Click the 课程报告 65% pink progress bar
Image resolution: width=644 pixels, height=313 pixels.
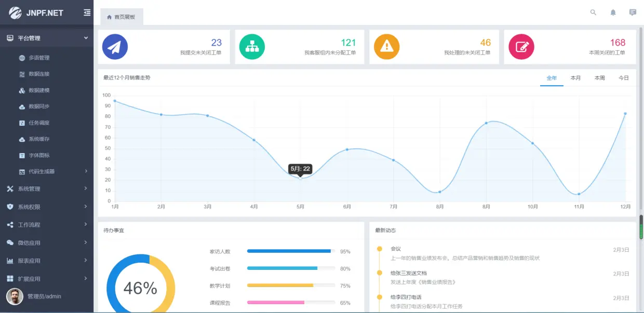[291, 303]
